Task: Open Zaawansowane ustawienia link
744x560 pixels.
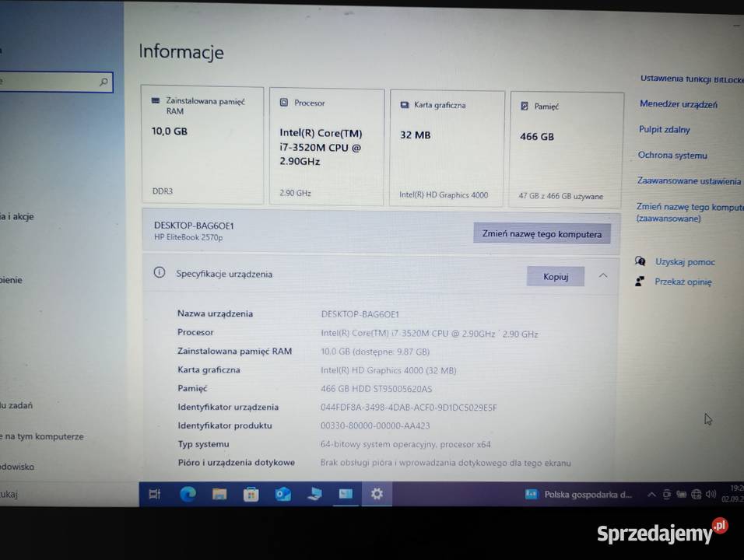Action: pos(689,181)
